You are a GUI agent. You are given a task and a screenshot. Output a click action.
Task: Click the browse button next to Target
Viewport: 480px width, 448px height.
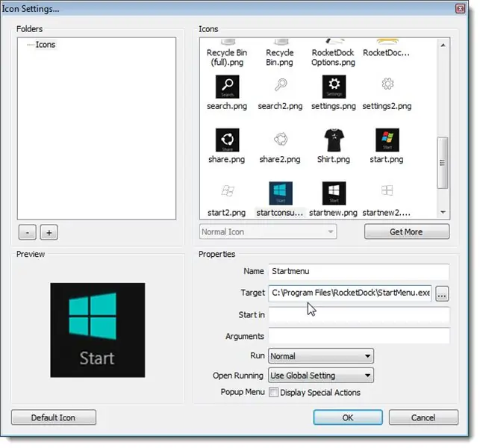(x=442, y=294)
